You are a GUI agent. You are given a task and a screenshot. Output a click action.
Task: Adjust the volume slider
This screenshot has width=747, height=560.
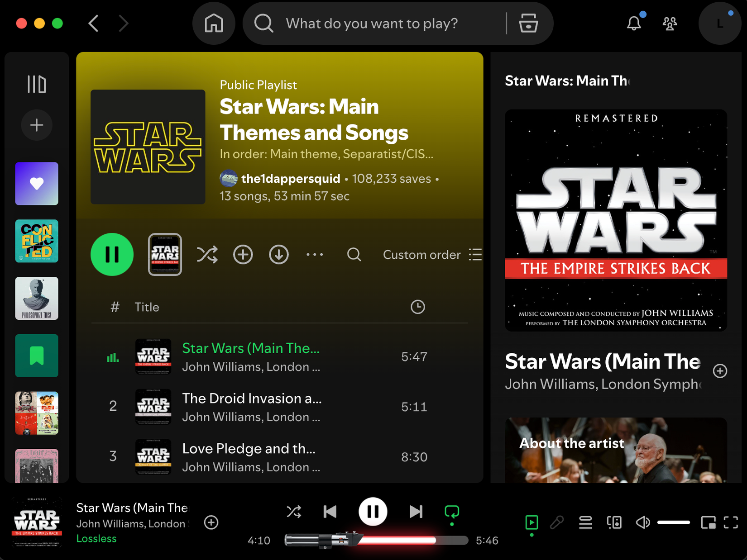[x=674, y=522]
